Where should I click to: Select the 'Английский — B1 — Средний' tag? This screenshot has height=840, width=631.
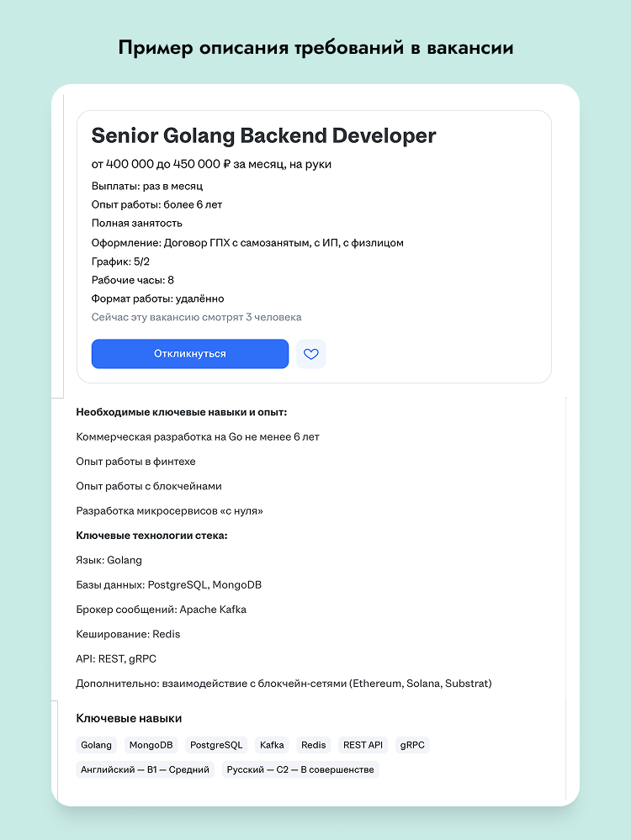click(x=145, y=769)
